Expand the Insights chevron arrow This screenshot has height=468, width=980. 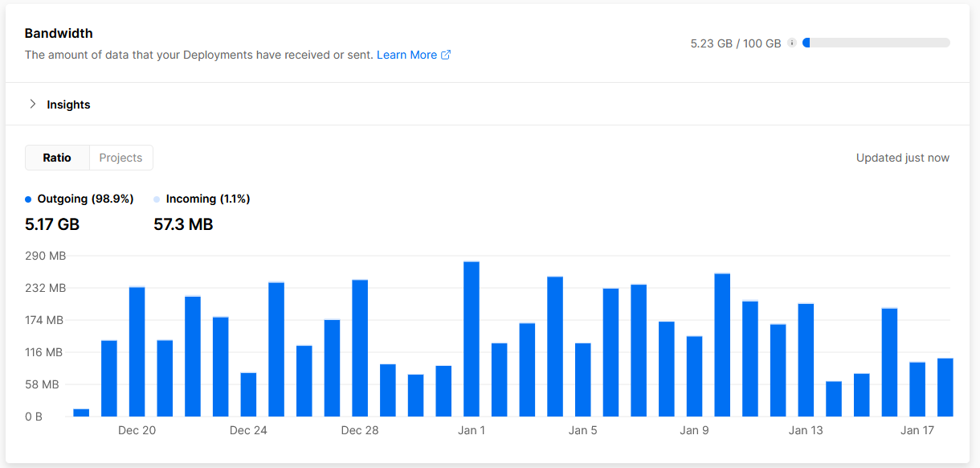tap(33, 104)
